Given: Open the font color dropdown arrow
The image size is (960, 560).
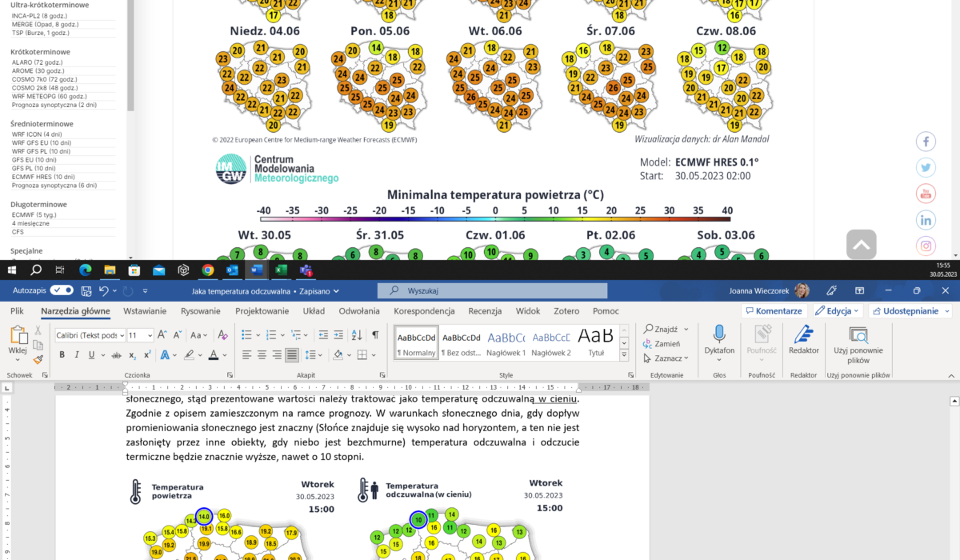Looking at the screenshot, I should click(224, 355).
